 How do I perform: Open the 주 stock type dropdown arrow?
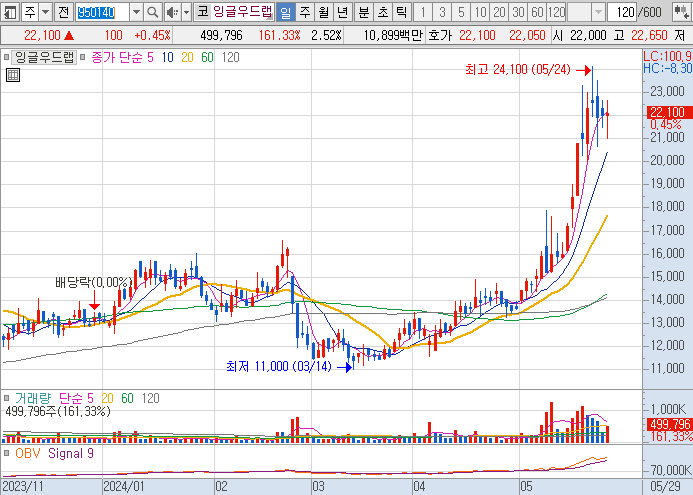click(46, 12)
